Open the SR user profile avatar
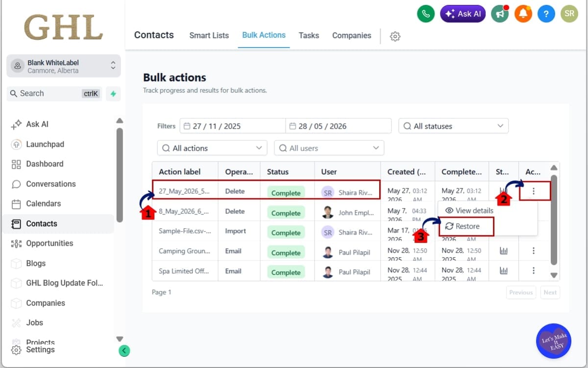Screen dimensions: 588x368 (x=569, y=14)
